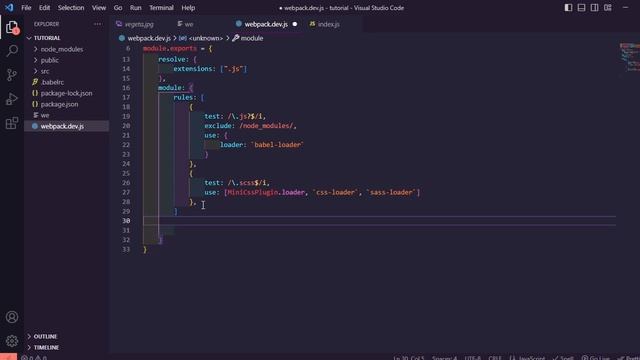Viewport: 640px width, 360px height.
Task: Open package-lock.json in the explorer
Action: [67, 93]
